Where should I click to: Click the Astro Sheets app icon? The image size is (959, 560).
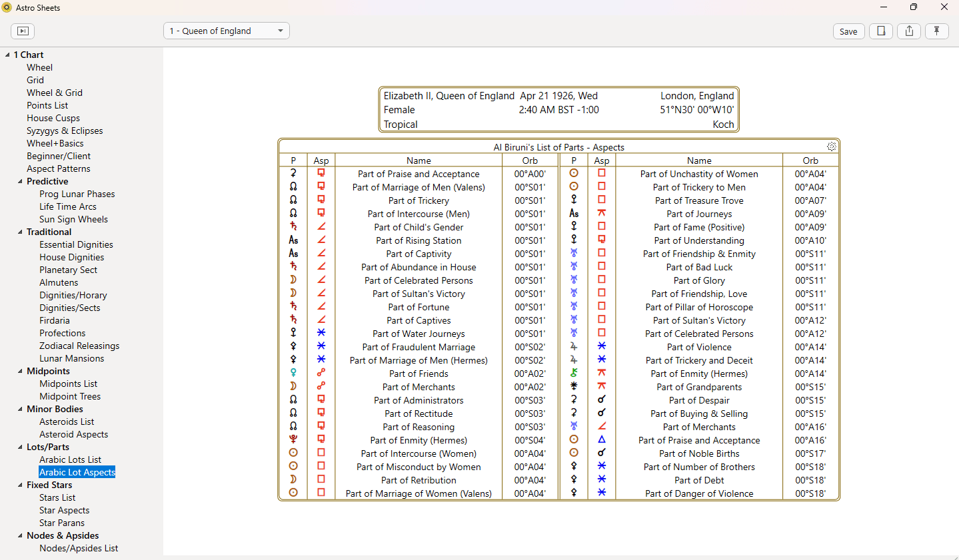tap(7, 7)
